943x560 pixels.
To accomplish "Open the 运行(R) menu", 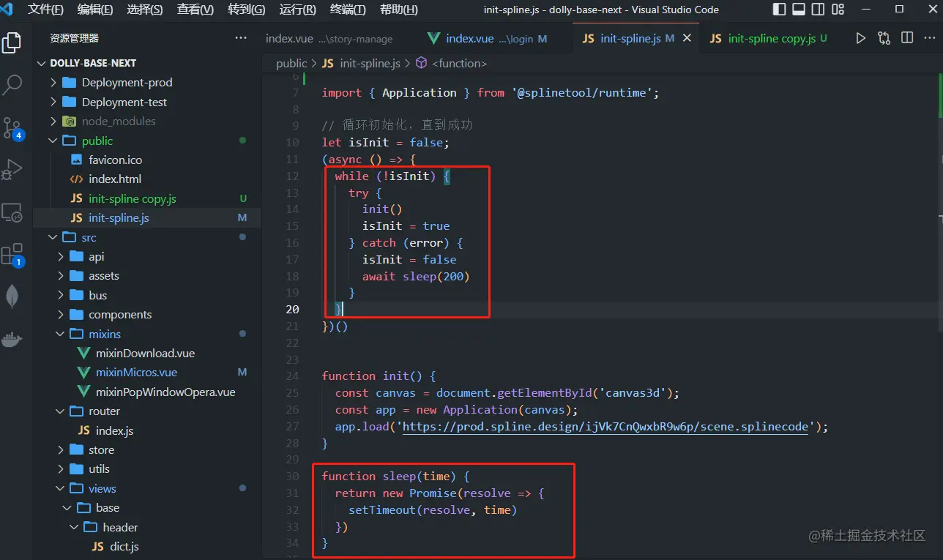I will point(298,10).
